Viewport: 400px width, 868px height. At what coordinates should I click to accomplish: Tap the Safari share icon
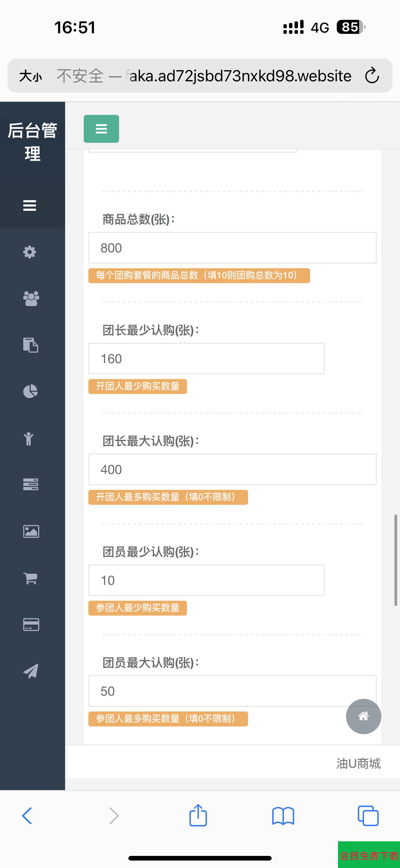[x=198, y=816]
